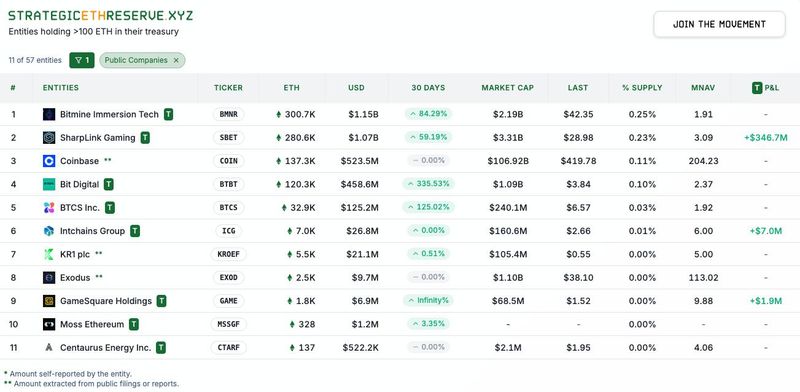Click the BMNR ticker badge
The height and width of the screenshot is (392, 800).
[x=228, y=114]
